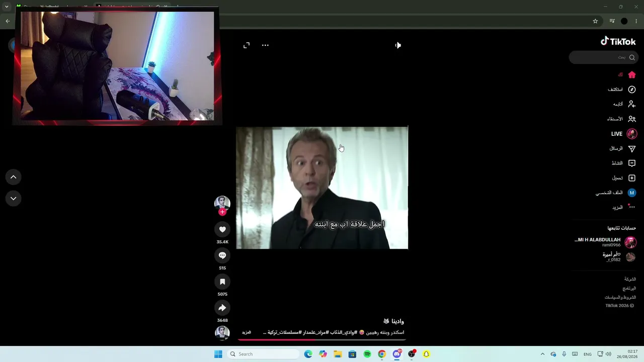Click the microphone tray icon
Screen dimensions: 644x362
pyautogui.click(x=564, y=354)
